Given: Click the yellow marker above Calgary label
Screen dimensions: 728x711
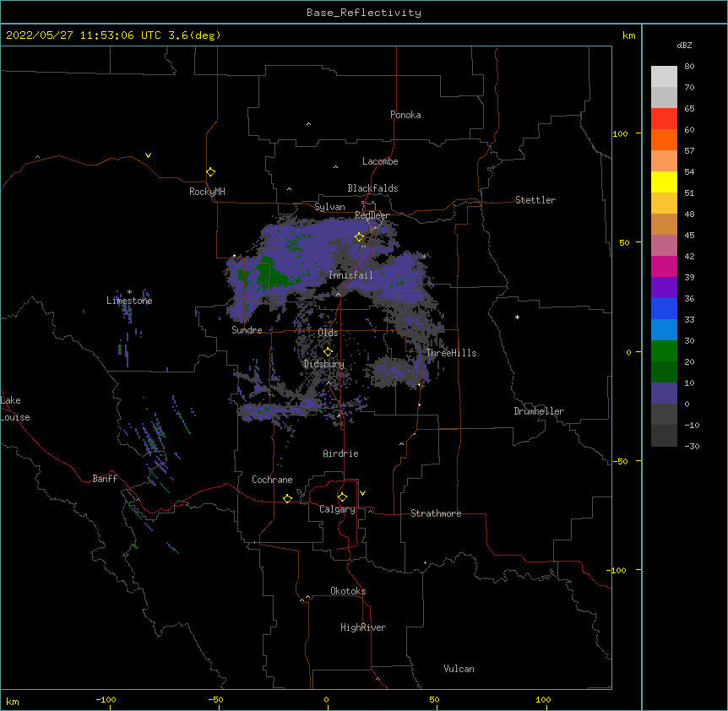Looking at the screenshot, I should click(x=342, y=497).
